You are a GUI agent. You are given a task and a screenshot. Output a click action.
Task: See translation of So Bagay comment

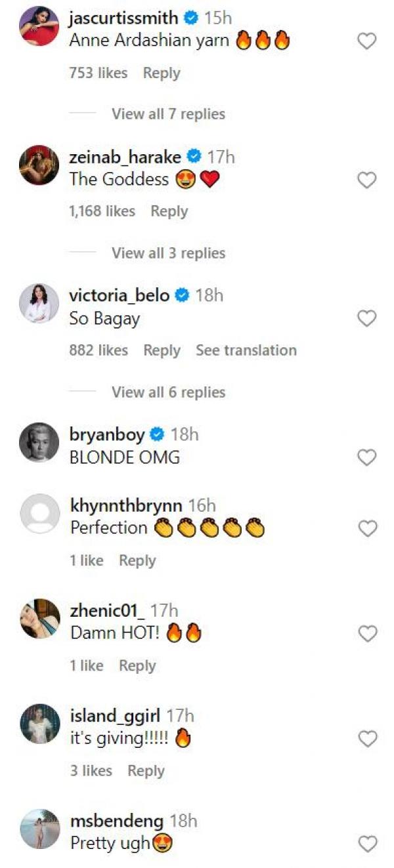pyautogui.click(x=246, y=350)
